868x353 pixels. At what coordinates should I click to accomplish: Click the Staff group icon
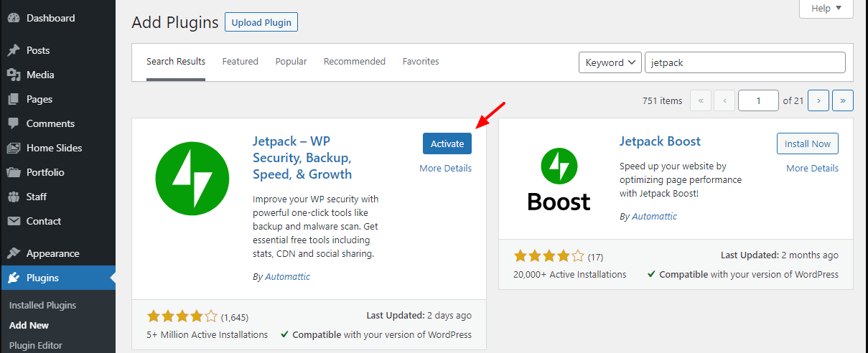coord(13,197)
